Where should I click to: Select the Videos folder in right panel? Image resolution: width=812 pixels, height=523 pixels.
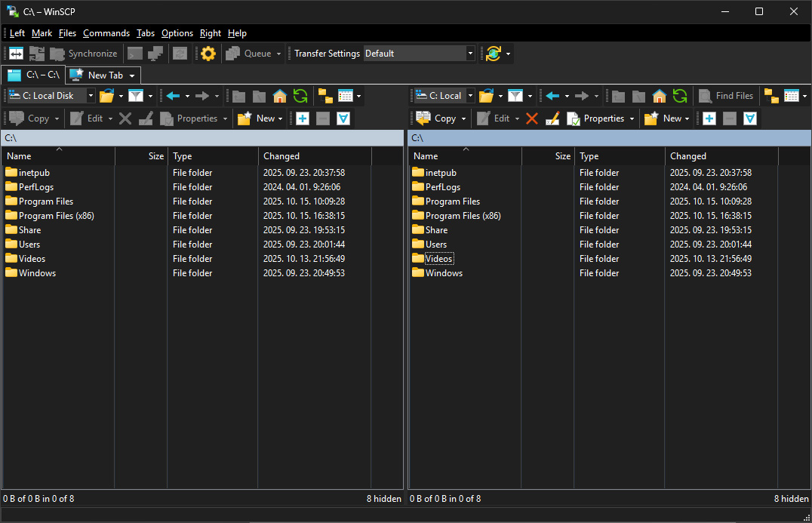[439, 259]
